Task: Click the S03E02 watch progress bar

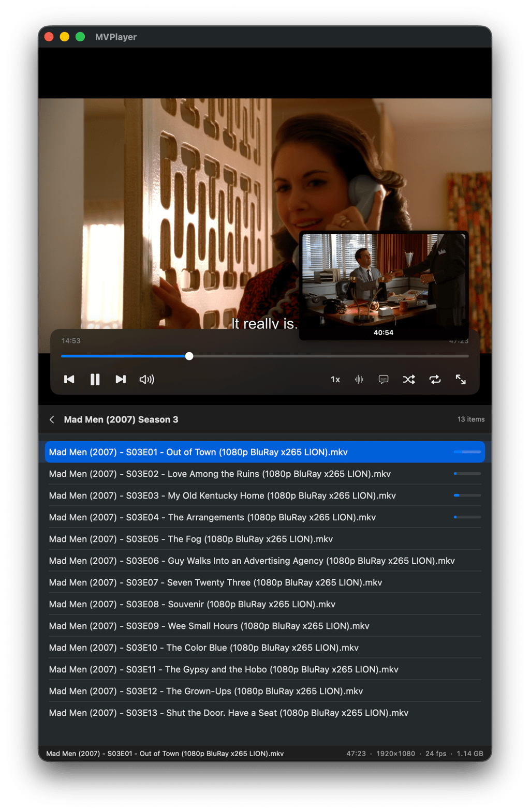Action: click(467, 474)
